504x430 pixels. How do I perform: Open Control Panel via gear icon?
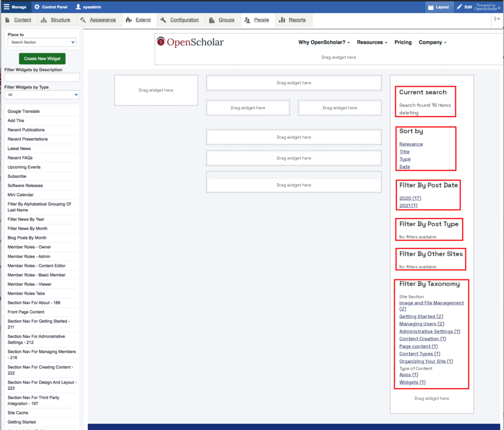pos(37,7)
